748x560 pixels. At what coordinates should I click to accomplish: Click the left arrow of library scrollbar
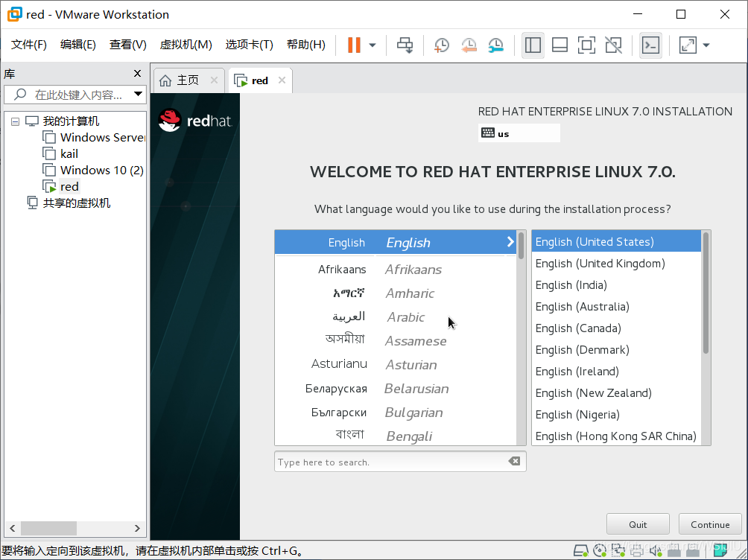point(13,529)
